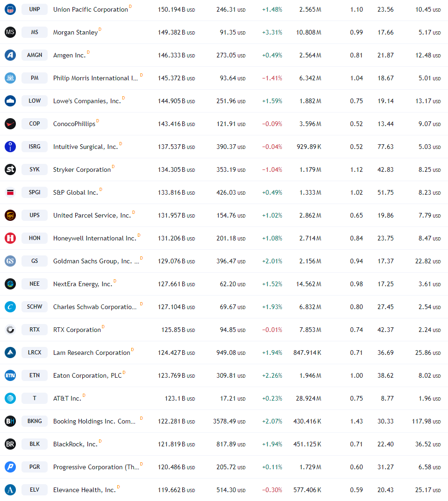Select the COP ticker badge
Image resolution: width=448 pixels, height=501 pixels.
click(x=35, y=124)
